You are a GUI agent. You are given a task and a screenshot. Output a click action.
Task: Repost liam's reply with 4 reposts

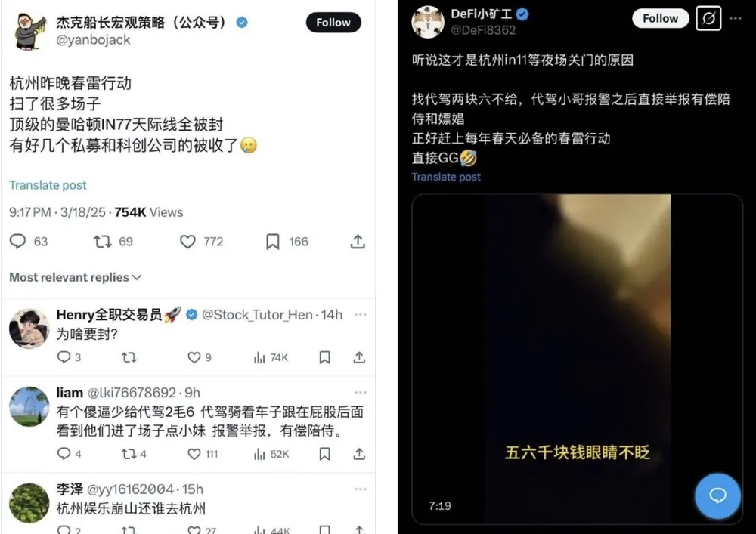[x=129, y=454]
